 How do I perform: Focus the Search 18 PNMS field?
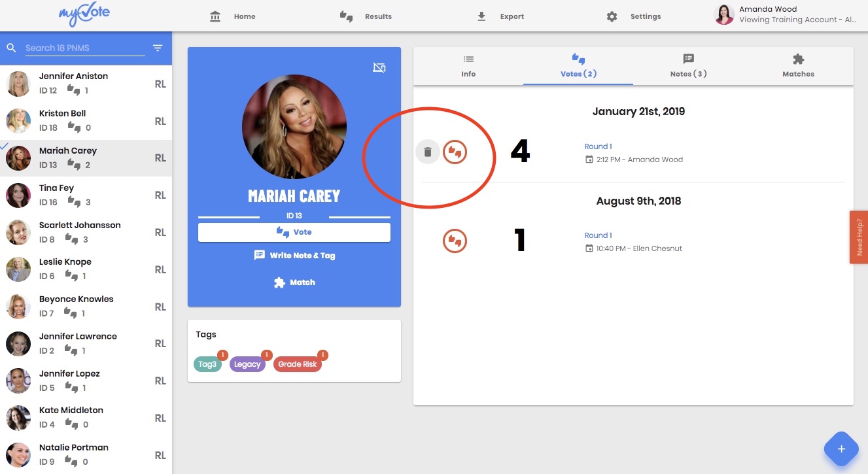(84, 48)
